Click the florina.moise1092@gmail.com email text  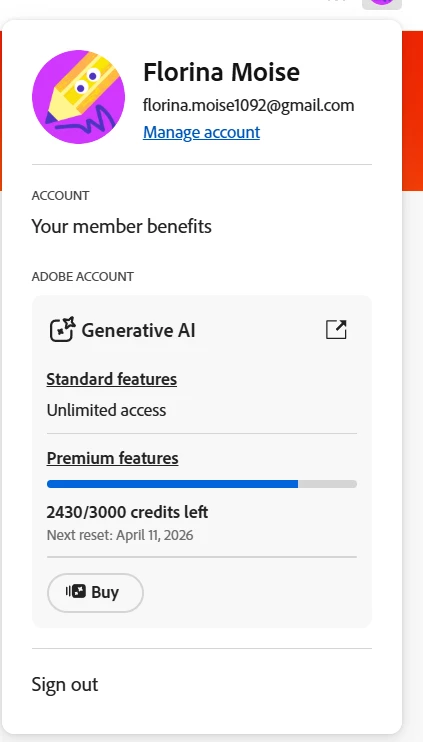(248, 105)
